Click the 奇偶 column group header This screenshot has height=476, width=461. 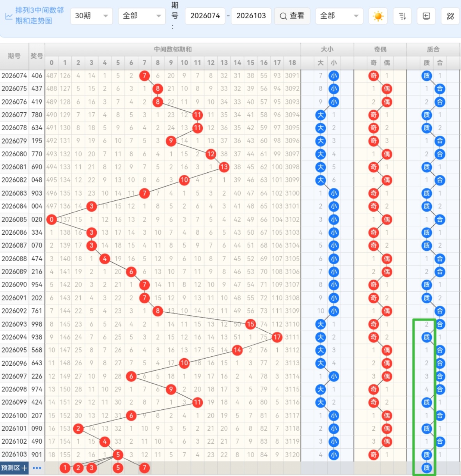pos(380,50)
